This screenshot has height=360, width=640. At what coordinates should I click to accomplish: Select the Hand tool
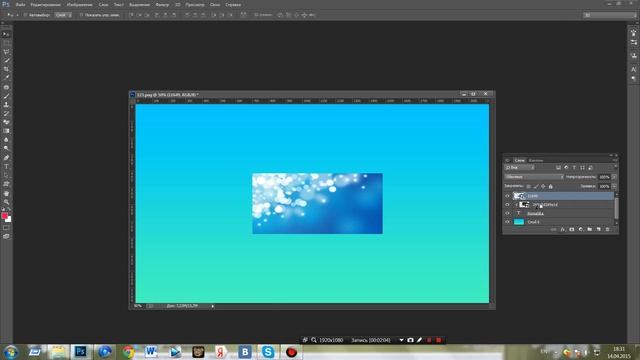pyautogui.click(x=6, y=193)
